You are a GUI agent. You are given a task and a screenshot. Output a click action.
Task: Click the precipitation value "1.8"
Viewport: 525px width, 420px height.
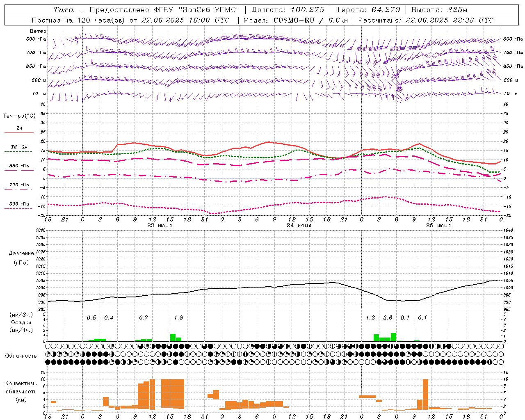coord(178,318)
